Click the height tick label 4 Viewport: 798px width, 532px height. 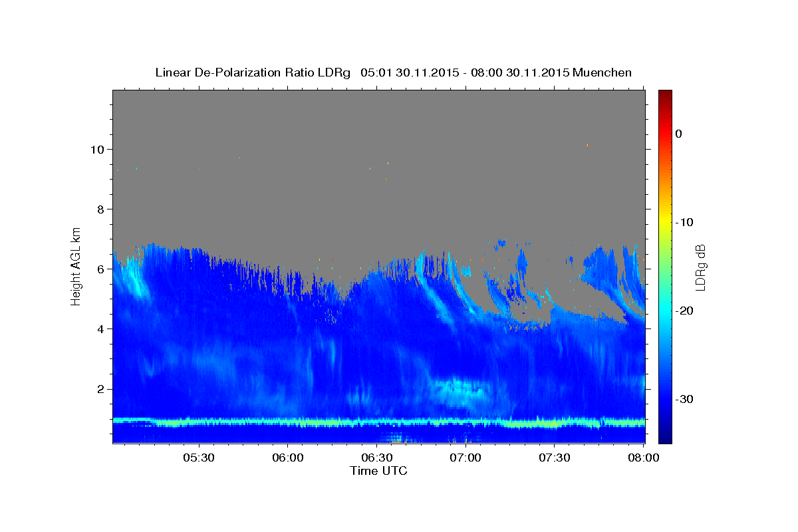(x=102, y=329)
